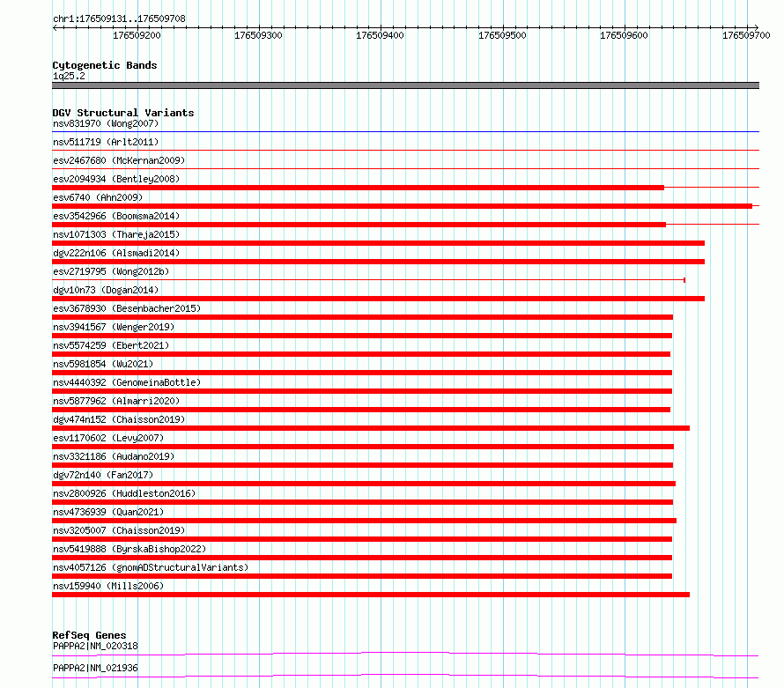Viewport: 784px width, 688px height.
Task: Click the dgv222n106 (Alsmadi2014) label
Action: pos(116,253)
